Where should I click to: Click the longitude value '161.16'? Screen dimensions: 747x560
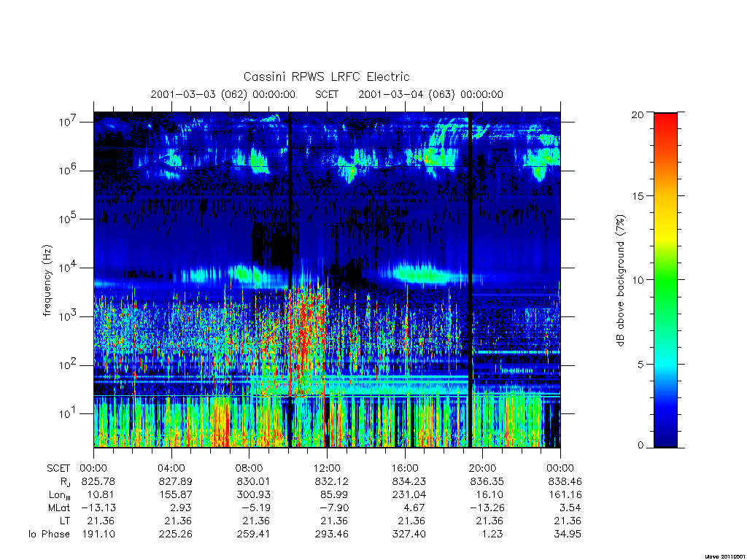point(565,495)
